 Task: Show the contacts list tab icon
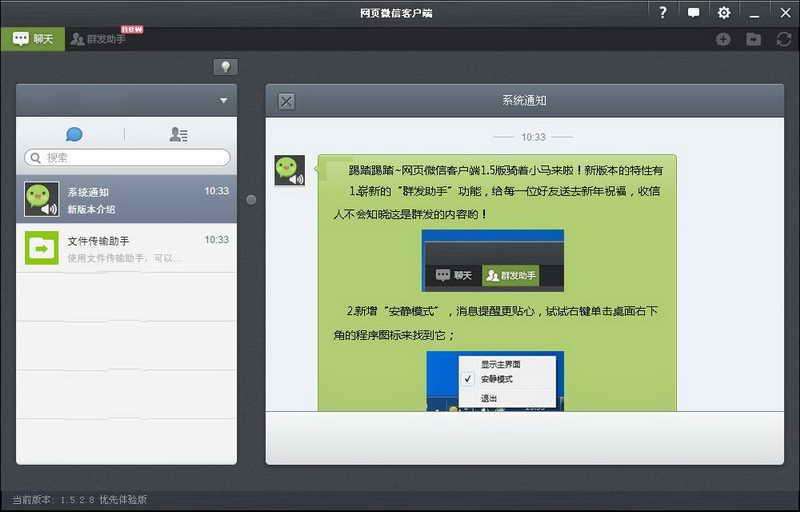(x=179, y=135)
